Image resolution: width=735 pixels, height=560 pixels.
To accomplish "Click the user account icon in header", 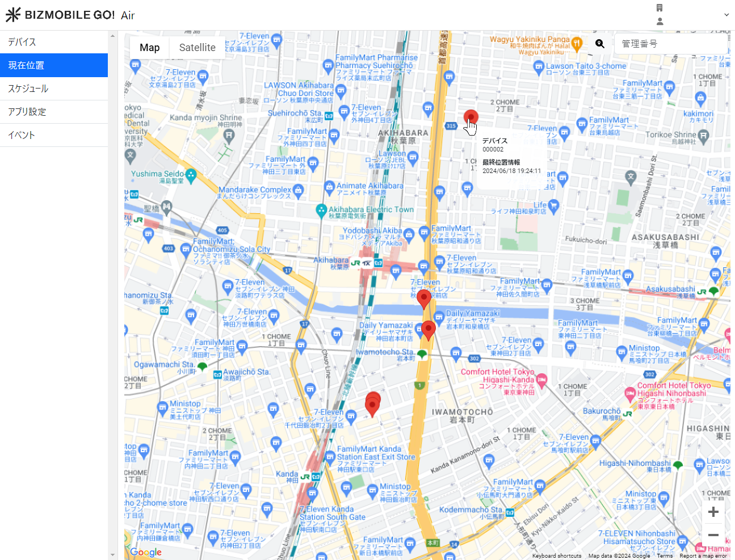I will 660,22.
